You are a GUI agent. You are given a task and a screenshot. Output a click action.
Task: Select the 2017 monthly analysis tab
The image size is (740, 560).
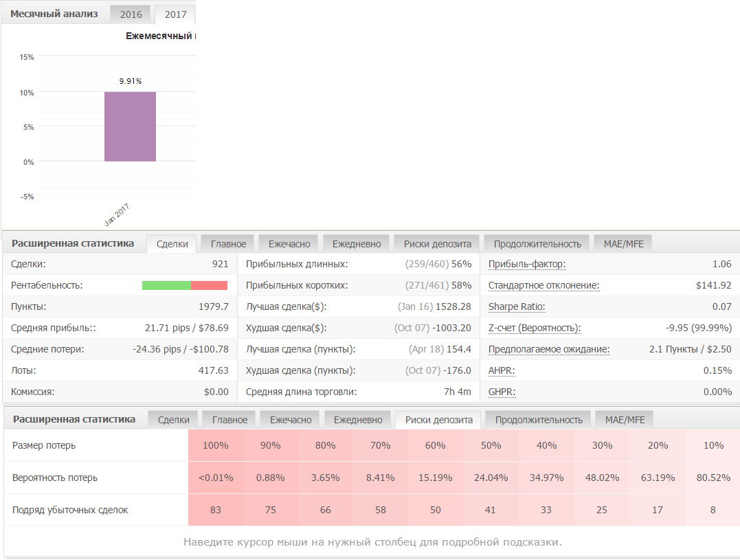click(x=175, y=14)
